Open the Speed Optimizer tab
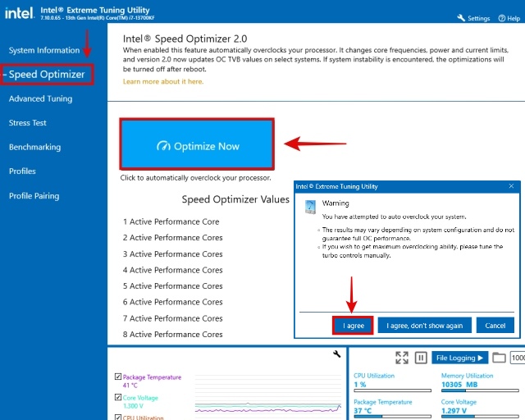525x420 pixels. coord(47,75)
